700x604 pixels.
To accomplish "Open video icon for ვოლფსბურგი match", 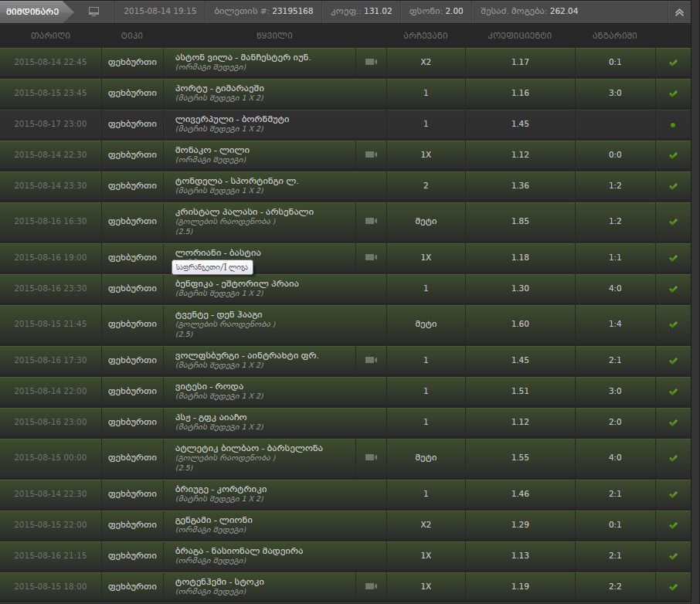I will (371, 360).
